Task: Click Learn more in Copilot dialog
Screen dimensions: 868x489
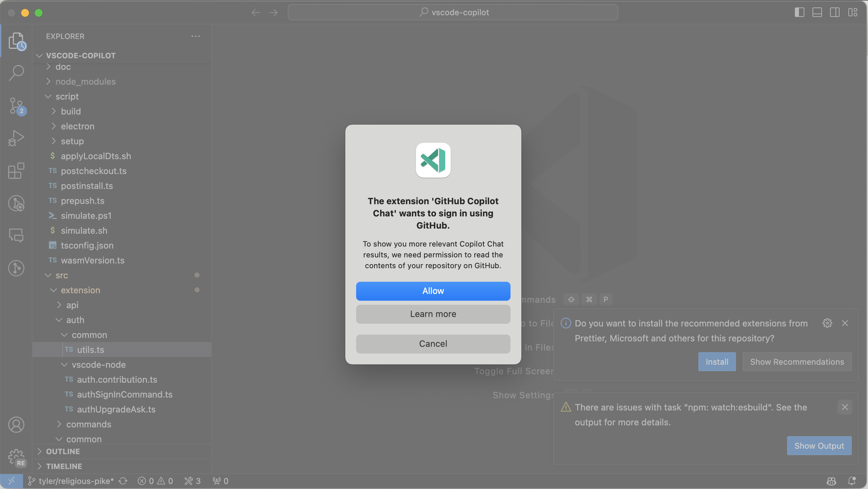Action: click(433, 314)
